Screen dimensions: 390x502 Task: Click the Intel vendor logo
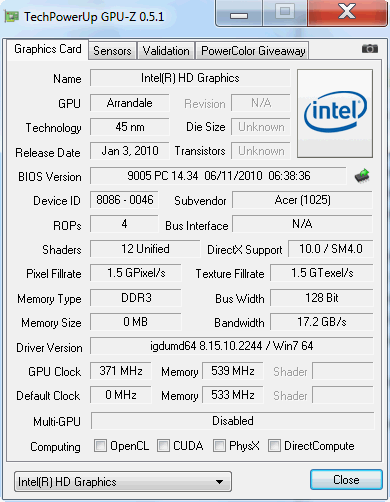click(335, 113)
